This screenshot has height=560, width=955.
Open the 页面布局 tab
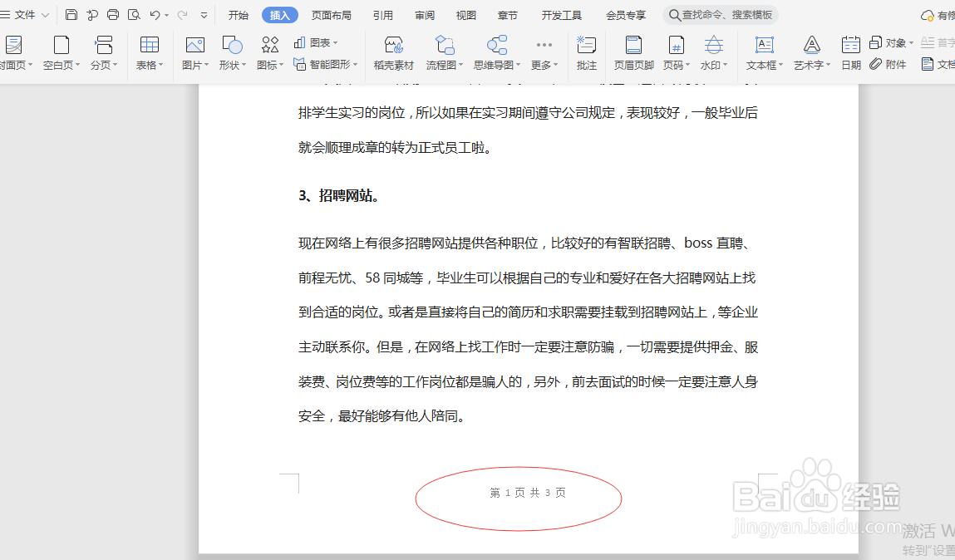[332, 15]
